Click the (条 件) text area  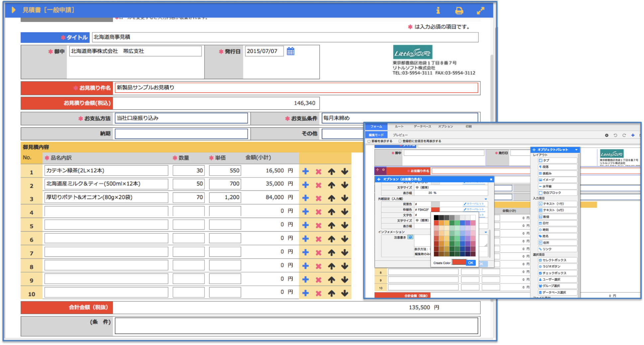click(296, 326)
